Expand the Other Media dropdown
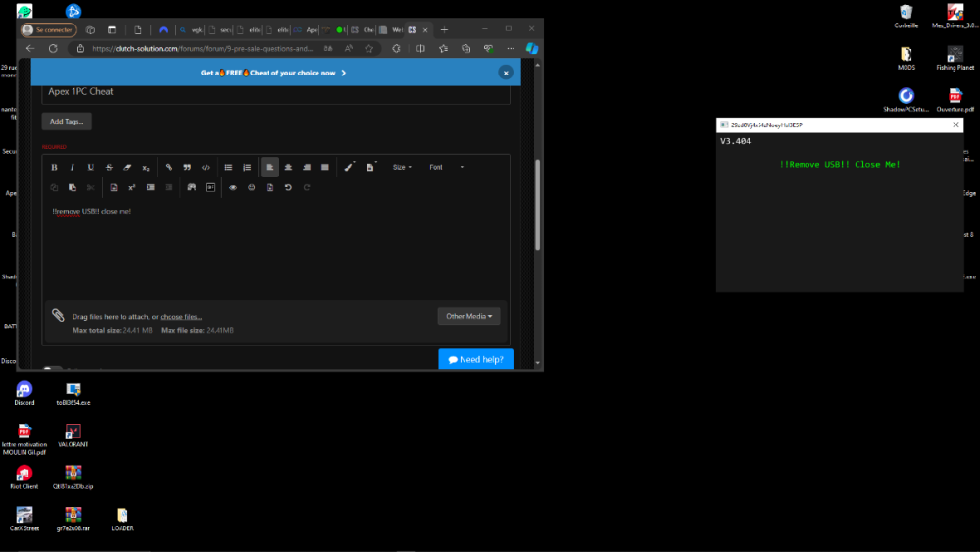The height and width of the screenshot is (552, 980). pos(471,316)
